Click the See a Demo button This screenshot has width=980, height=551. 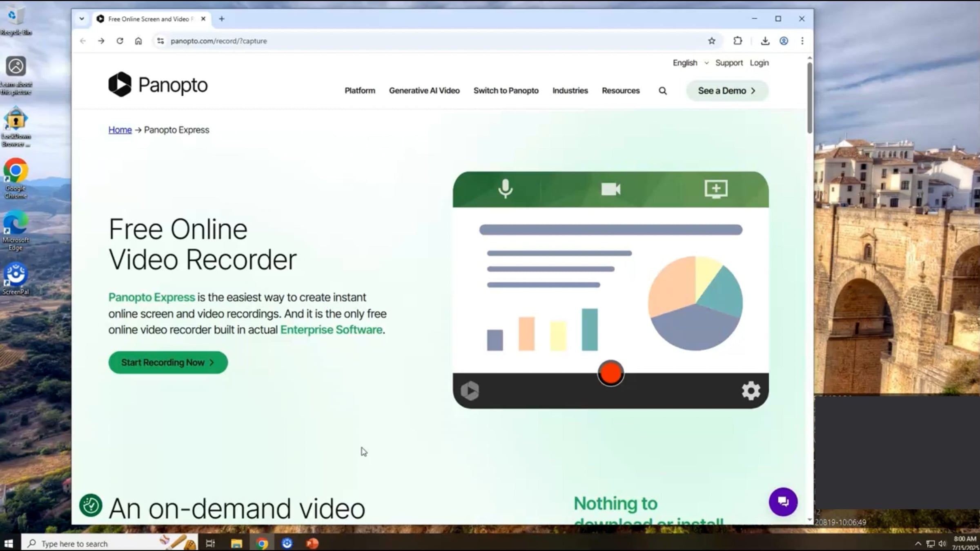(x=727, y=91)
